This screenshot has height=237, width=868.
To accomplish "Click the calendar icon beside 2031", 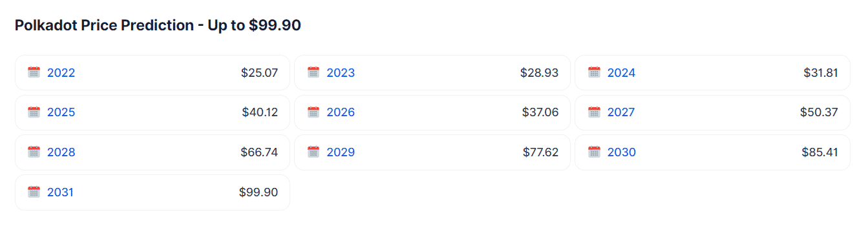I will click(x=34, y=192).
